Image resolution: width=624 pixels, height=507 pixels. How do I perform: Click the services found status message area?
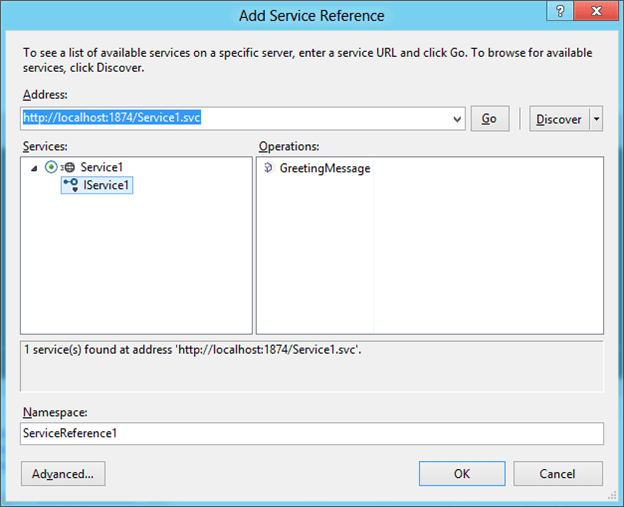click(311, 365)
